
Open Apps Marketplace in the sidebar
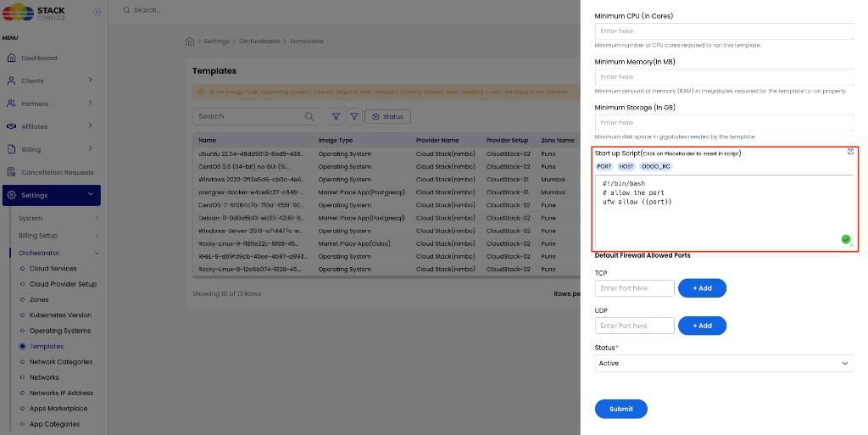58,409
